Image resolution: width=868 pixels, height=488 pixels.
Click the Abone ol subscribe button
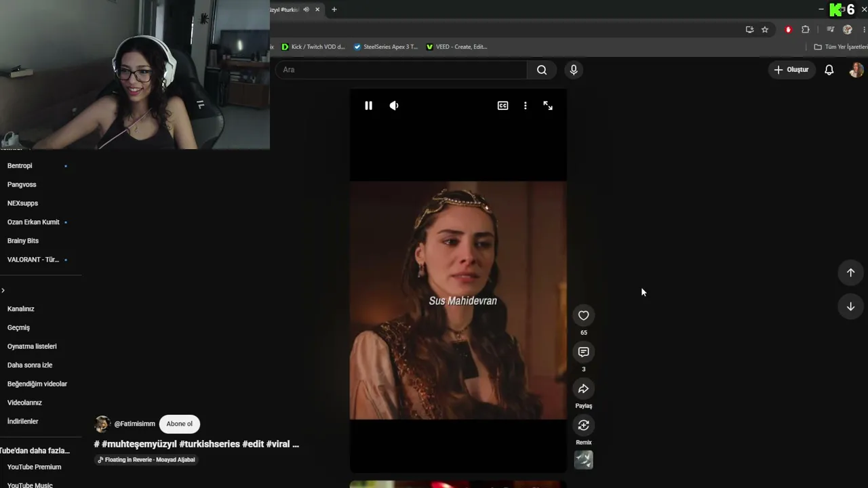pyautogui.click(x=180, y=424)
